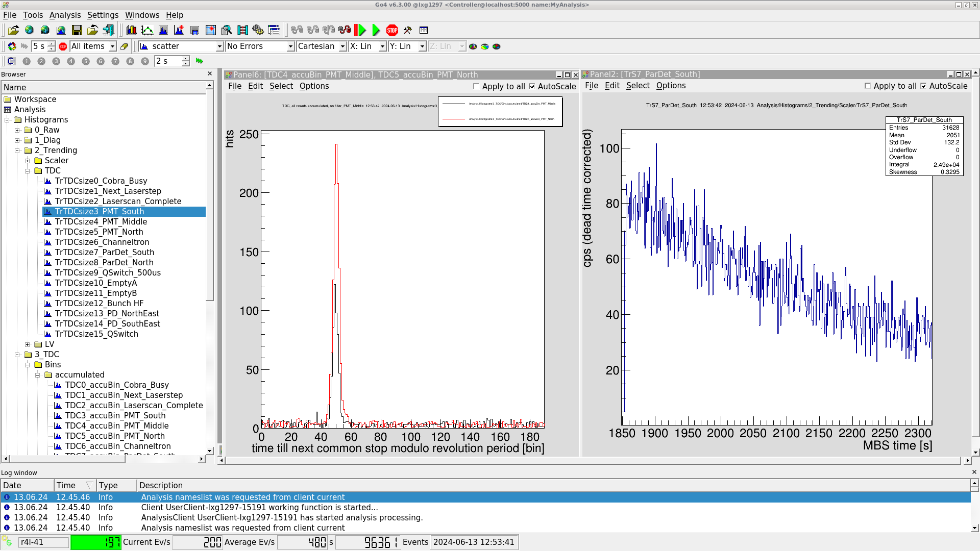980x551 pixels.
Task: Open the Tools menu
Action: tap(33, 15)
